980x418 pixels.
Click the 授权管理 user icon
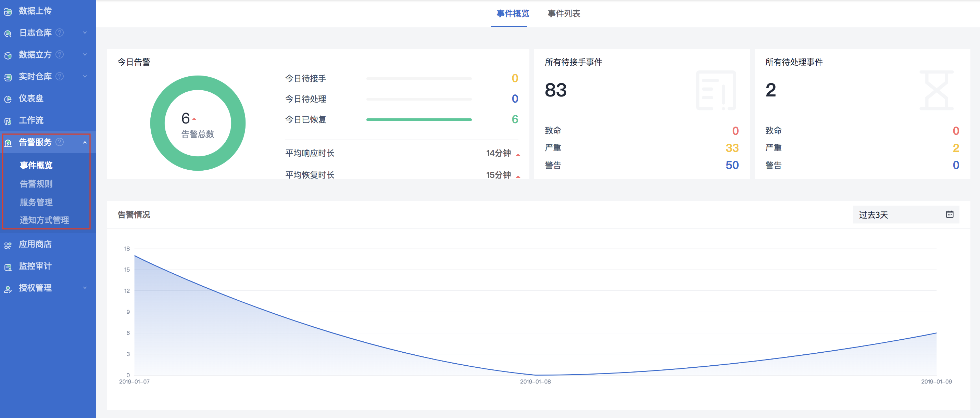8,289
